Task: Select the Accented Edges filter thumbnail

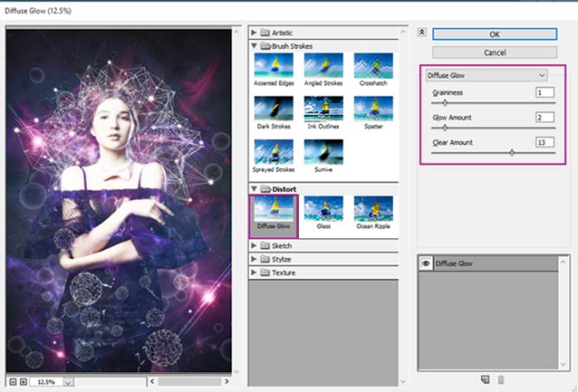Action: (x=272, y=66)
